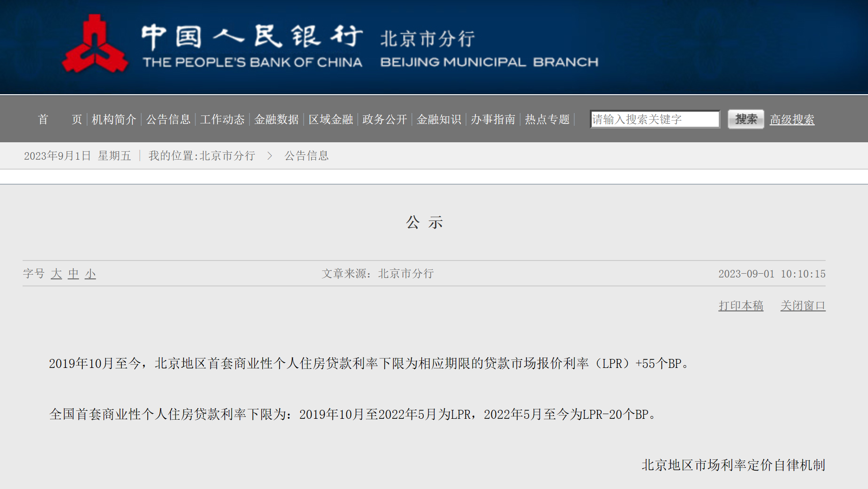Click the 关闭窗口 close window link
This screenshot has width=868, height=489.
803,306
